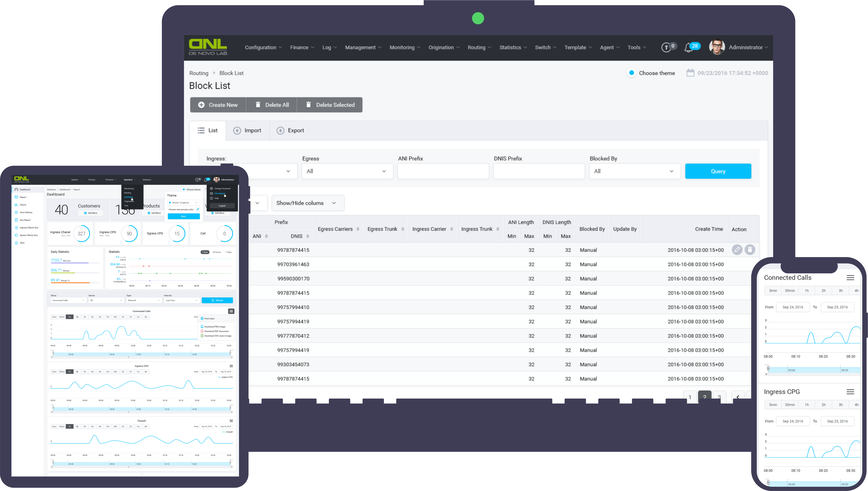The width and height of the screenshot is (868, 491).
Task: Sort by the DNIS column arrows
Action: pos(308,236)
